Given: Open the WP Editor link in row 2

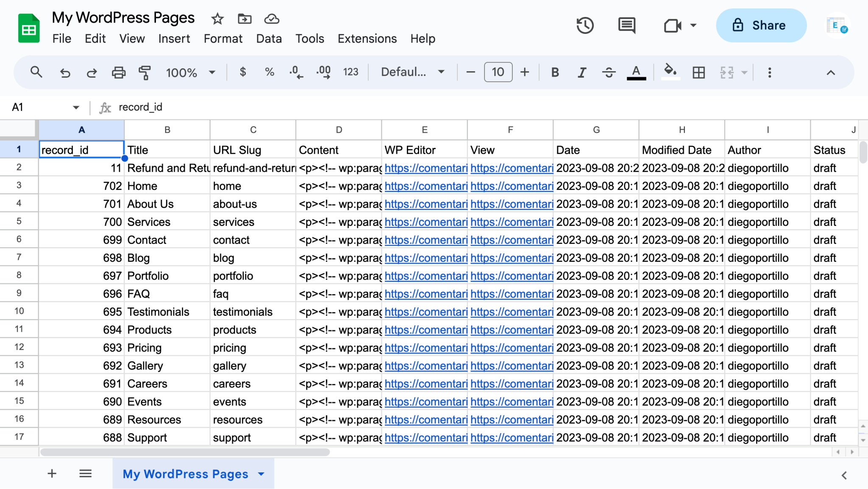Looking at the screenshot, I should [x=425, y=168].
